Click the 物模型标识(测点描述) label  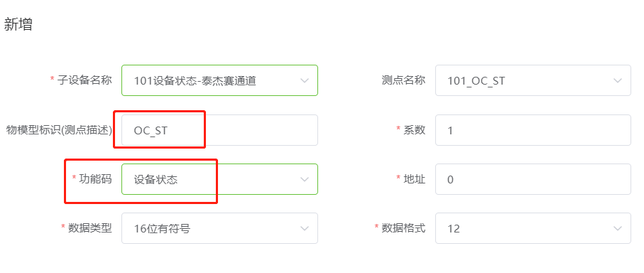(x=59, y=130)
